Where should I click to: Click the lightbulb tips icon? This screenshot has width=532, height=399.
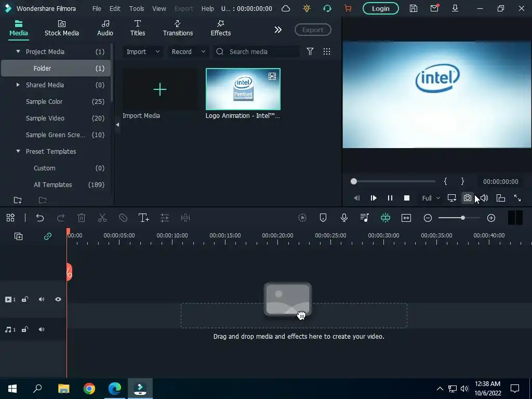click(x=307, y=8)
